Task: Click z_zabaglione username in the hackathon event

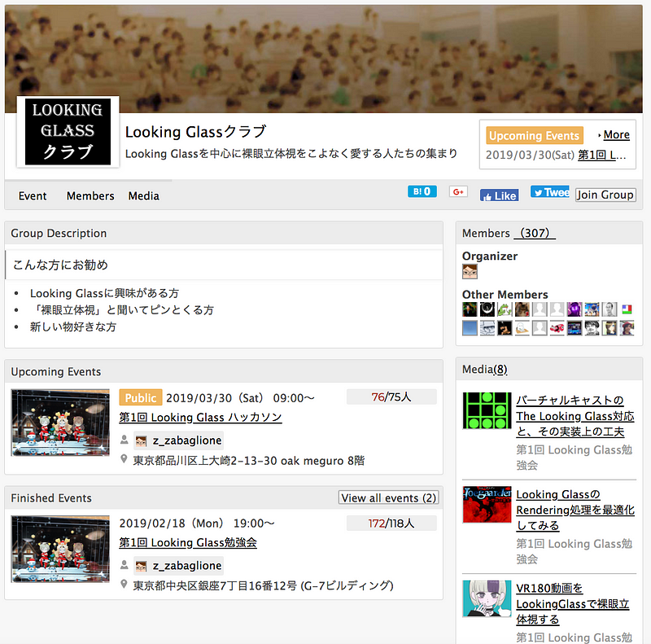Action: click(187, 440)
